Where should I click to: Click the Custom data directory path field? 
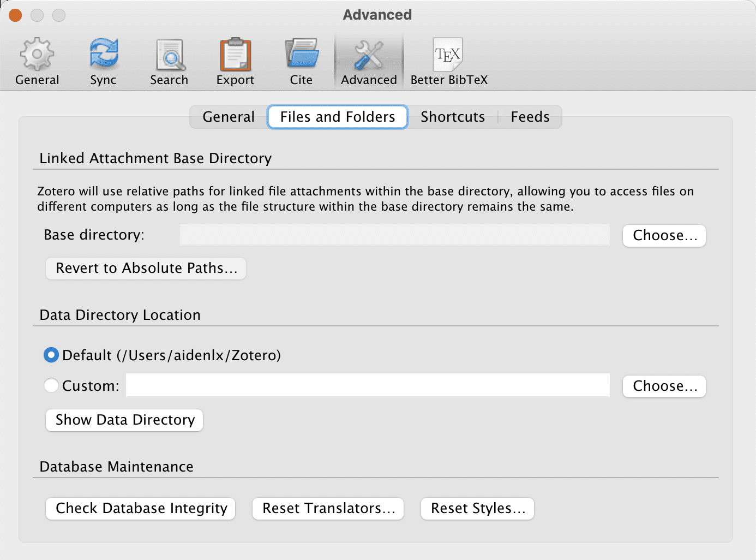tap(368, 385)
